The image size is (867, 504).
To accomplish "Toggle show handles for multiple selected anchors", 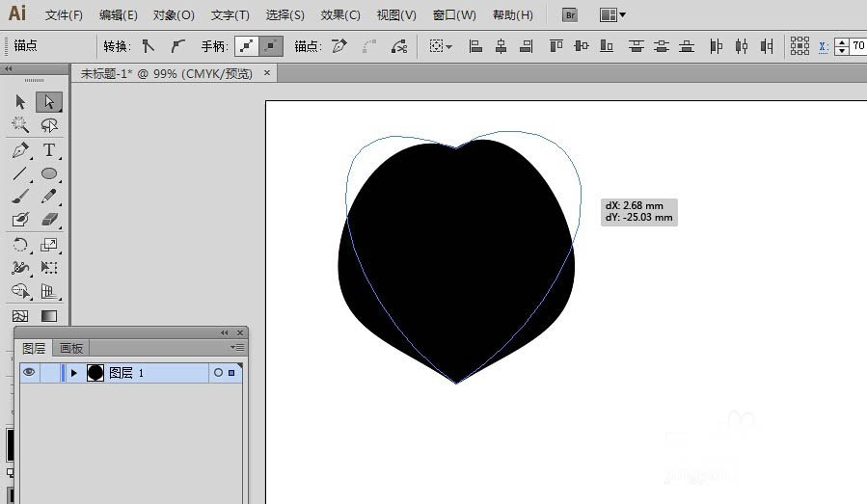I will (249, 45).
